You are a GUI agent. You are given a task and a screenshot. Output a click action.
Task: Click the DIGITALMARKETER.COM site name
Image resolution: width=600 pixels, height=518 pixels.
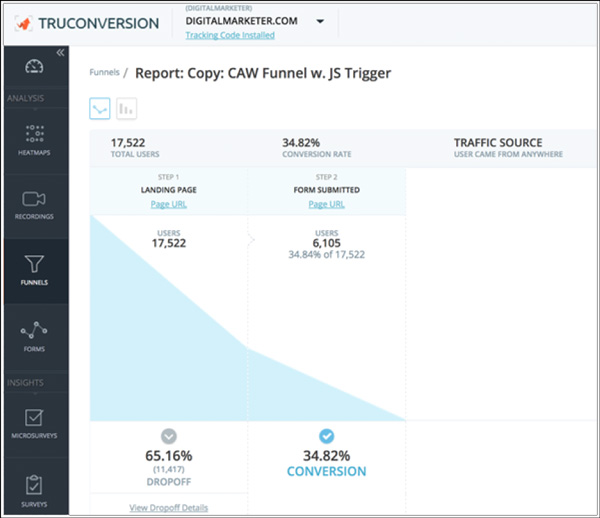(241, 21)
